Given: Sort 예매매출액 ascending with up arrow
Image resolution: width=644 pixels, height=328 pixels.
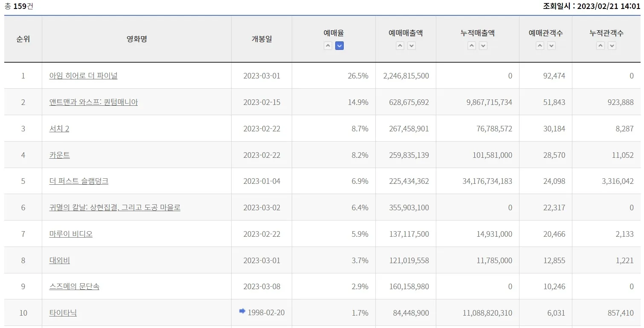Looking at the screenshot, I should click(x=400, y=46).
